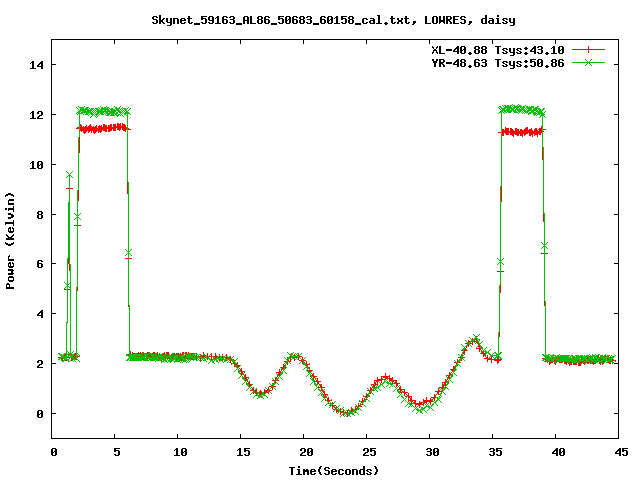
Task: Click the x-axis tick label 20
Action: pyautogui.click(x=306, y=452)
